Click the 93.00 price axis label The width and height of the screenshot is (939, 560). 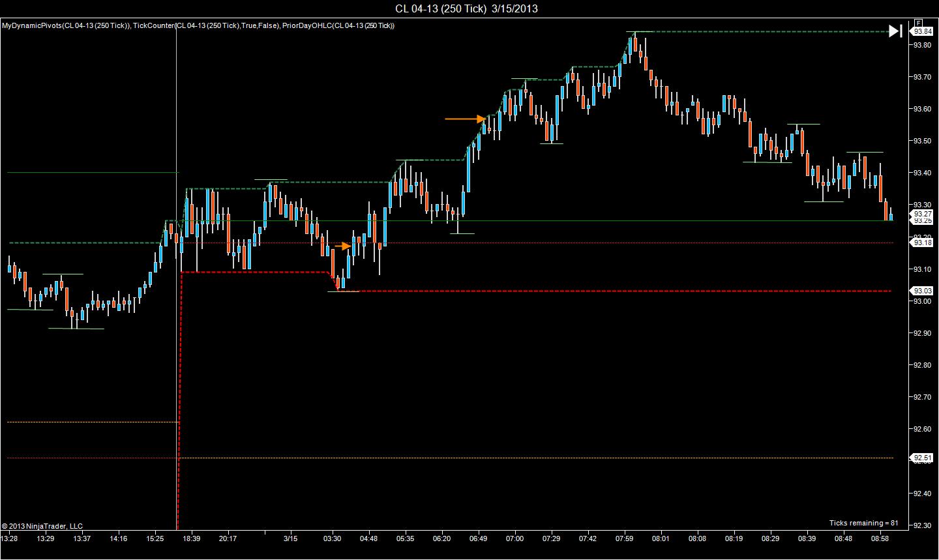pos(923,301)
